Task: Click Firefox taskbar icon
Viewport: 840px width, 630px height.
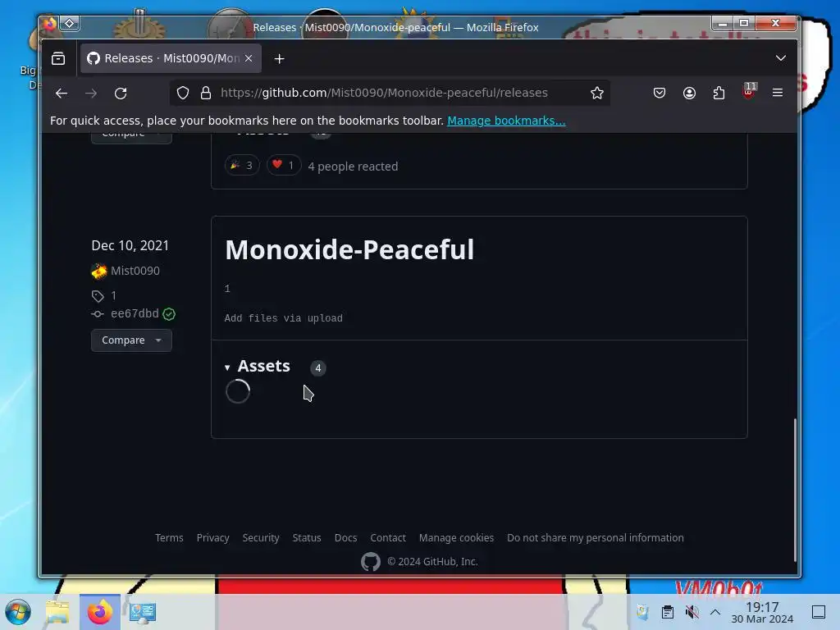Action: 100,612
